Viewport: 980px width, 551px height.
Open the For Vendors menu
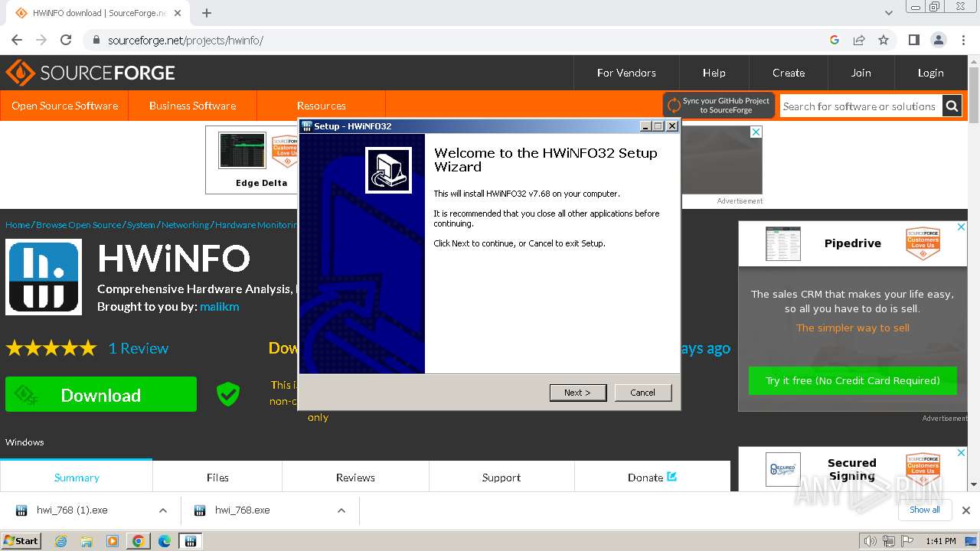[x=626, y=73]
